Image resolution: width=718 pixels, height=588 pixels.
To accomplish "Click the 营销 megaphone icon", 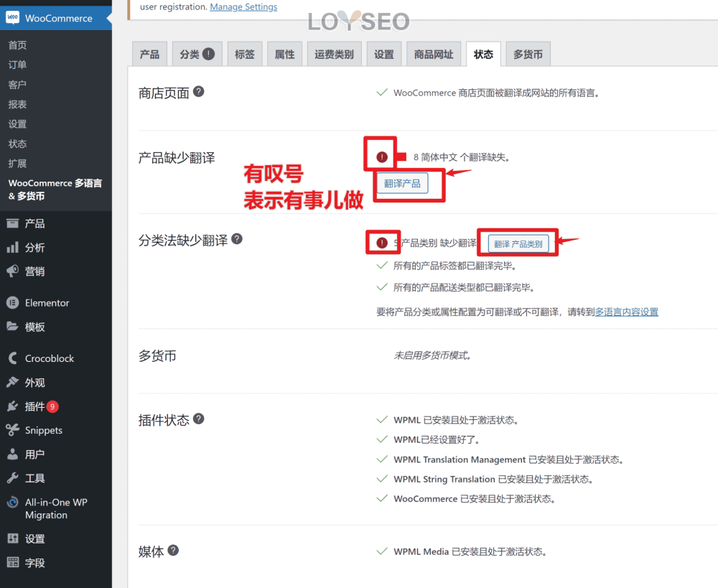I will 12,271.
